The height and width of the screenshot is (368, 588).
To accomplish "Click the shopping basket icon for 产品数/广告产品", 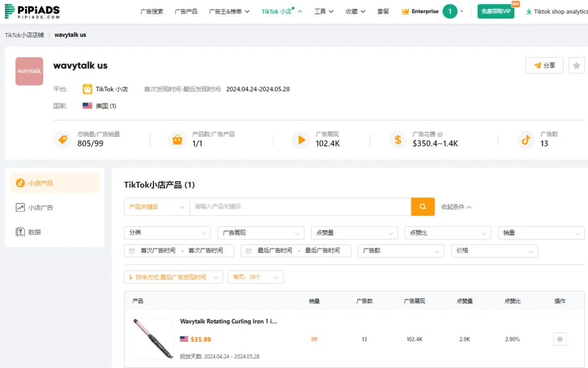I will point(177,139).
